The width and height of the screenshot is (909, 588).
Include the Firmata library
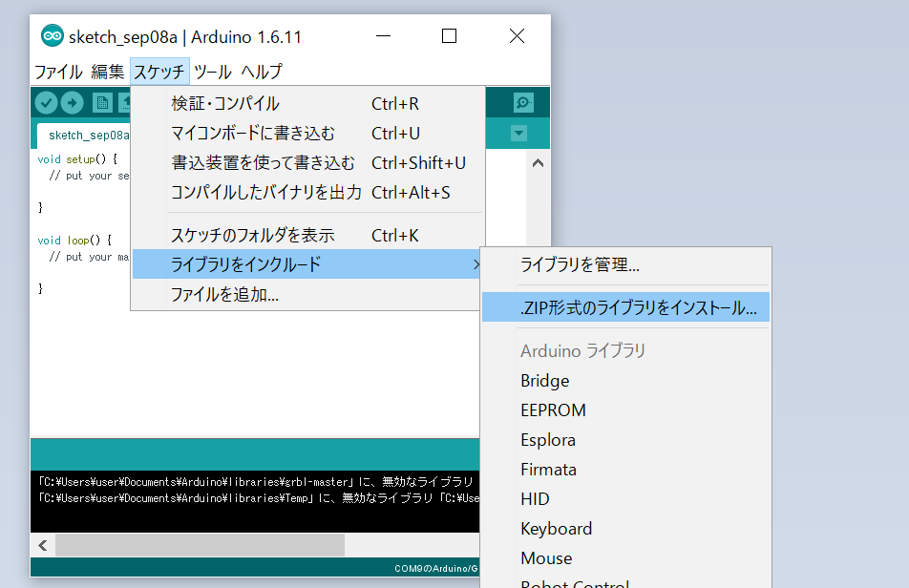click(625, 470)
